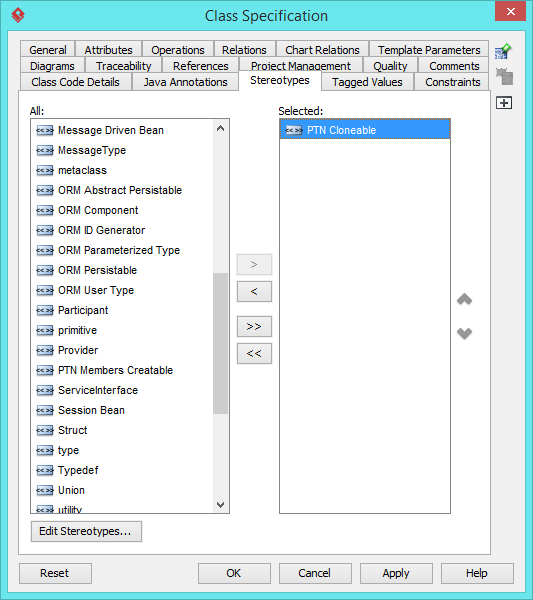Click the green pencil icon at top right

point(504,51)
